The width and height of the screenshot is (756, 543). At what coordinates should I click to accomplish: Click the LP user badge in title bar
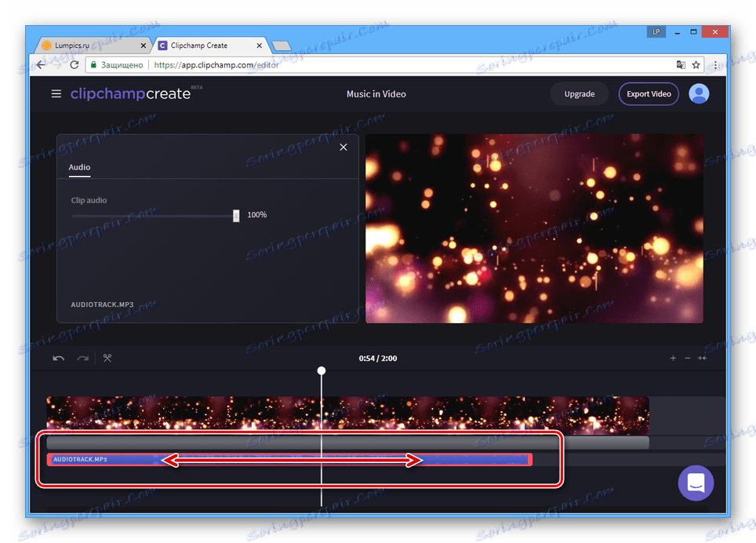(x=656, y=32)
